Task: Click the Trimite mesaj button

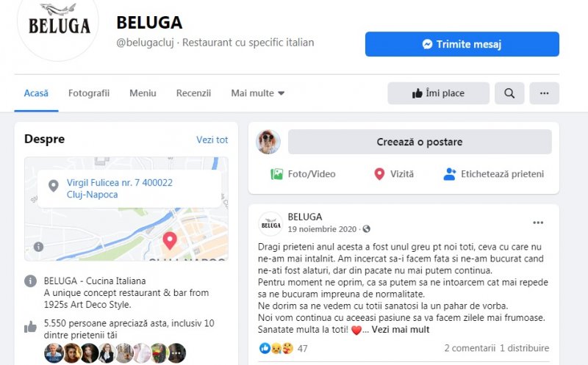Action: [x=462, y=44]
